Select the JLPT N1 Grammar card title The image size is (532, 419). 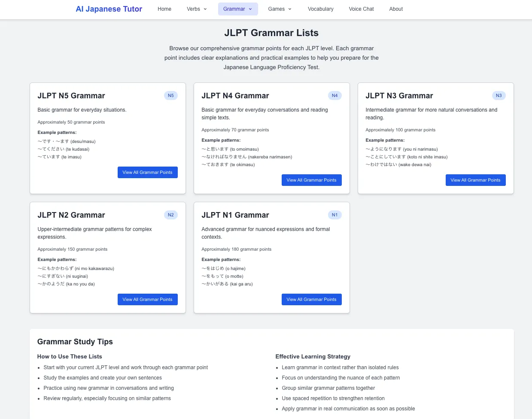click(235, 215)
